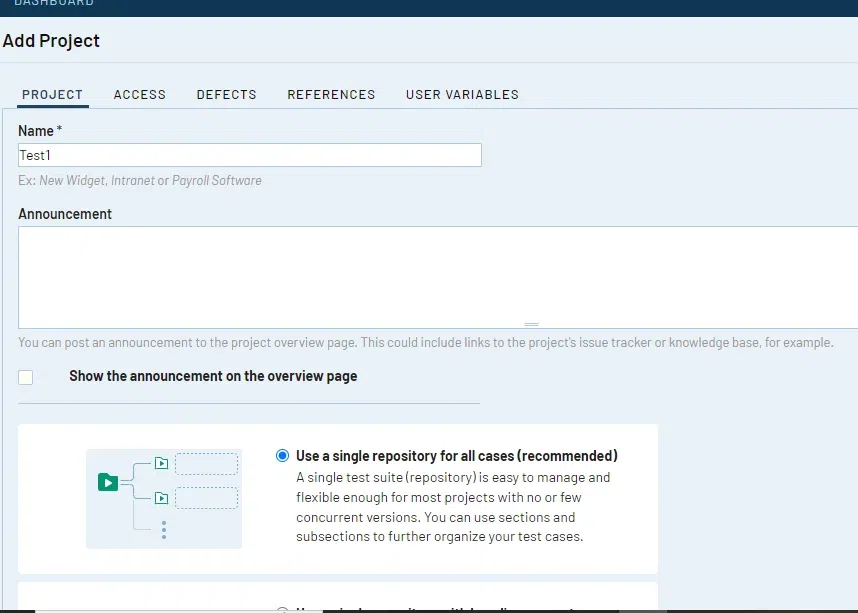Image resolution: width=858 pixels, height=613 pixels.
Task: Click the 'Use a single repository for all cases' title
Action: pyautogui.click(x=456, y=456)
